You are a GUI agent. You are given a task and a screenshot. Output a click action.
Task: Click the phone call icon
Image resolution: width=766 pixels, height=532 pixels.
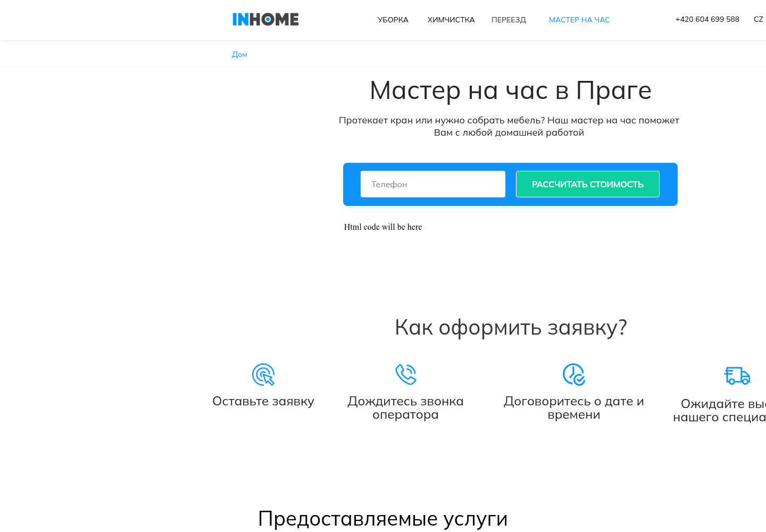pos(406,374)
